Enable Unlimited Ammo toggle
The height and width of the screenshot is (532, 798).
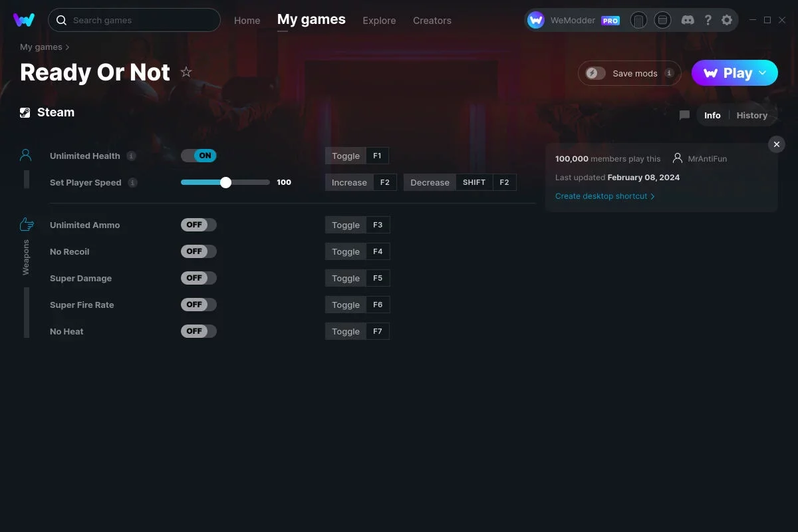199,225
